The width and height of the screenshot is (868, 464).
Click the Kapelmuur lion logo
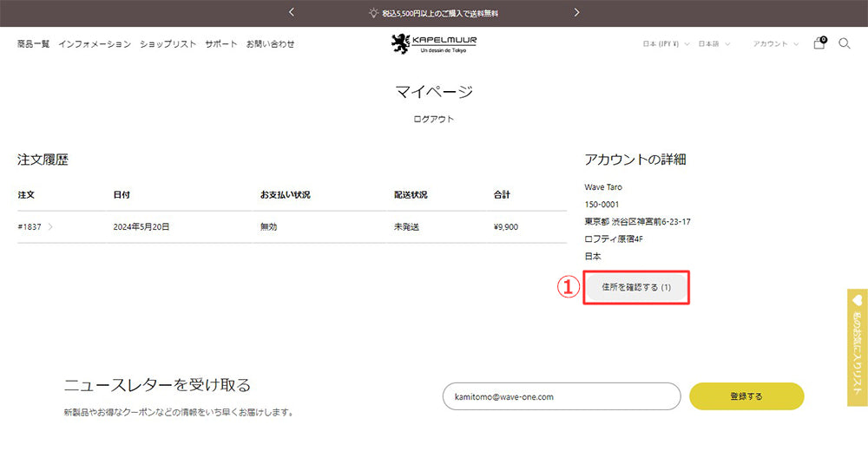tap(433, 43)
